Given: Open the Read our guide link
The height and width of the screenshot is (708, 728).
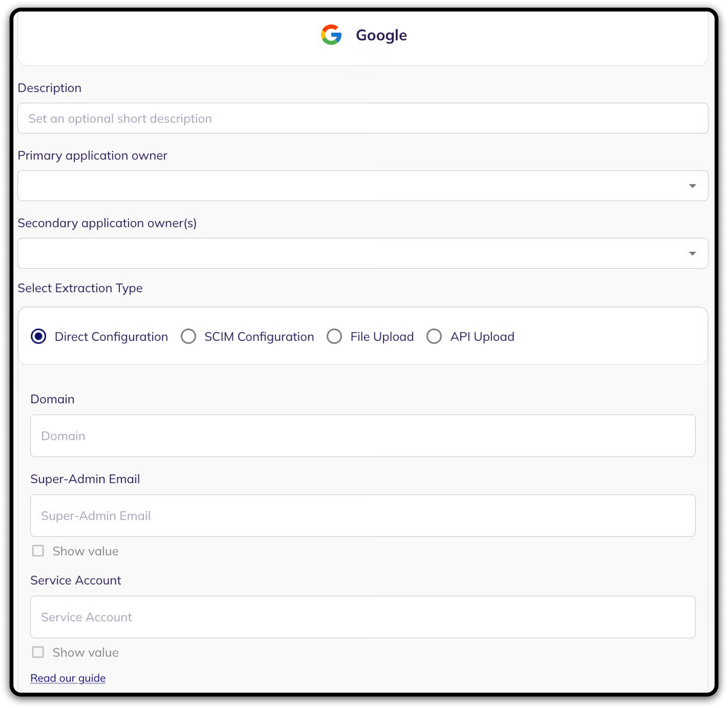Looking at the screenshot, I should [x=68, y=678].
